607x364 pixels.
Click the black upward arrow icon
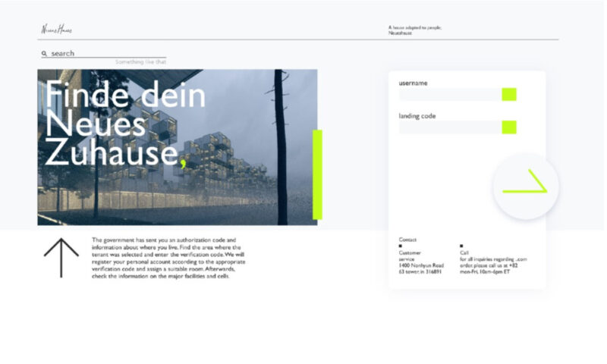coord(61,258)
